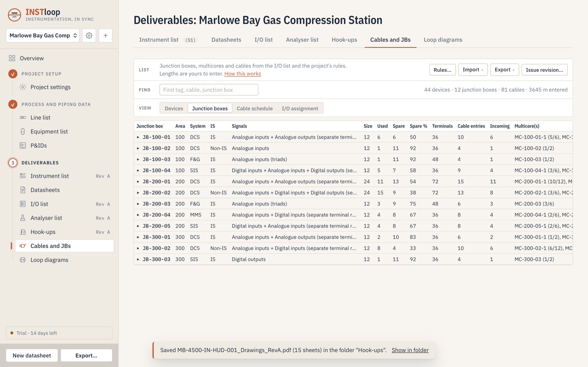This screenshot has width=588, height=367.
Task: Switch view to I/O assignment
Action: click(300, 108)
